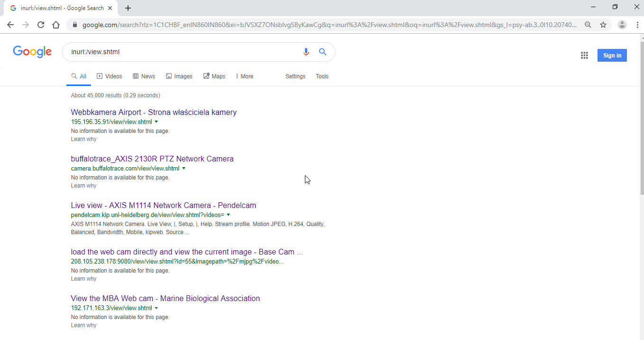Switch to Maps results
644x340 pixels.
(x=214, y=76)
